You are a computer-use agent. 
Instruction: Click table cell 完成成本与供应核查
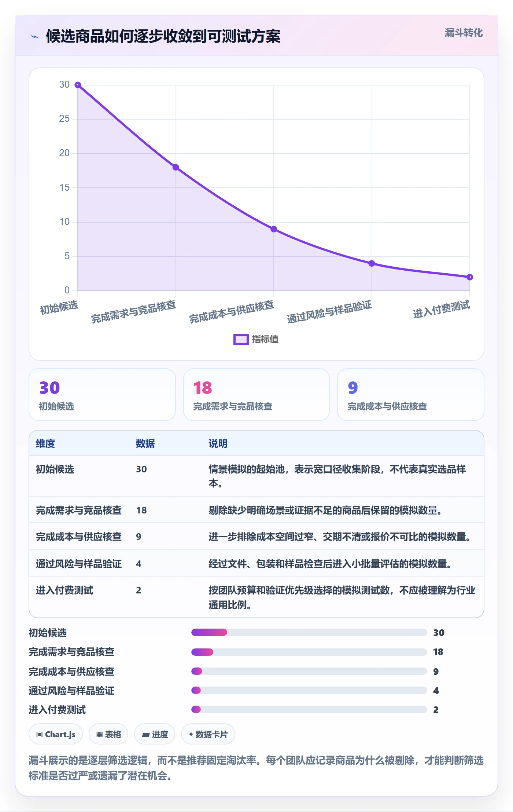click(79, 537)
